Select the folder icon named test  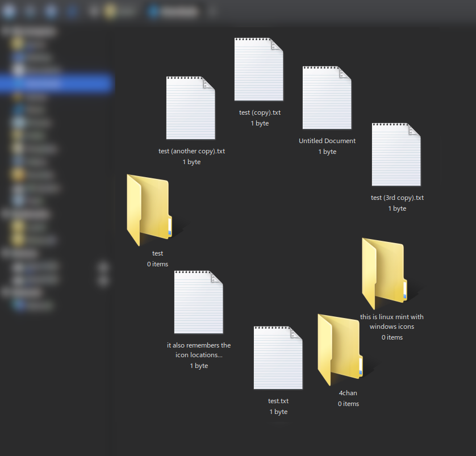(x=149, y=210)
